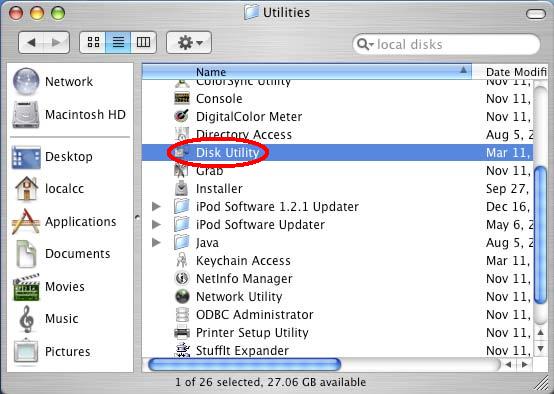Click the scroll right arrow
This screenshot has height=394, width=554.
(525, 364)
